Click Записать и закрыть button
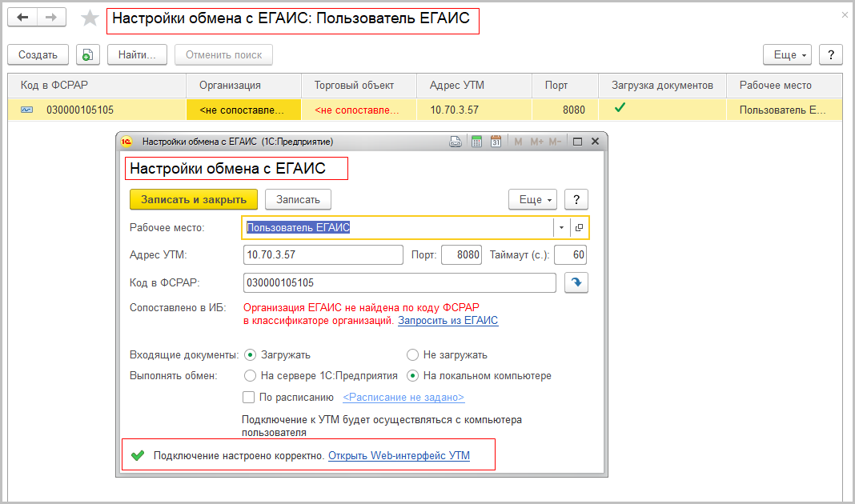855x504 pixels. (x=194, y=199)
